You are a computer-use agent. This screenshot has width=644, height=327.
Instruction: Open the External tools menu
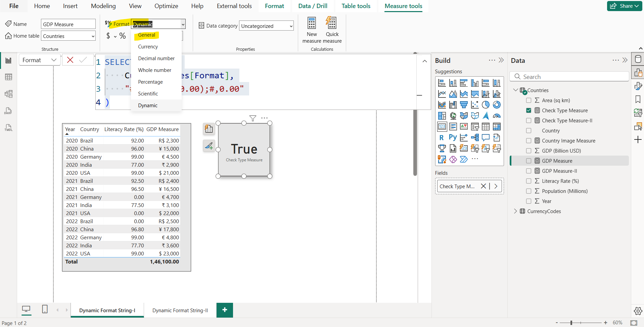(234, 6)
